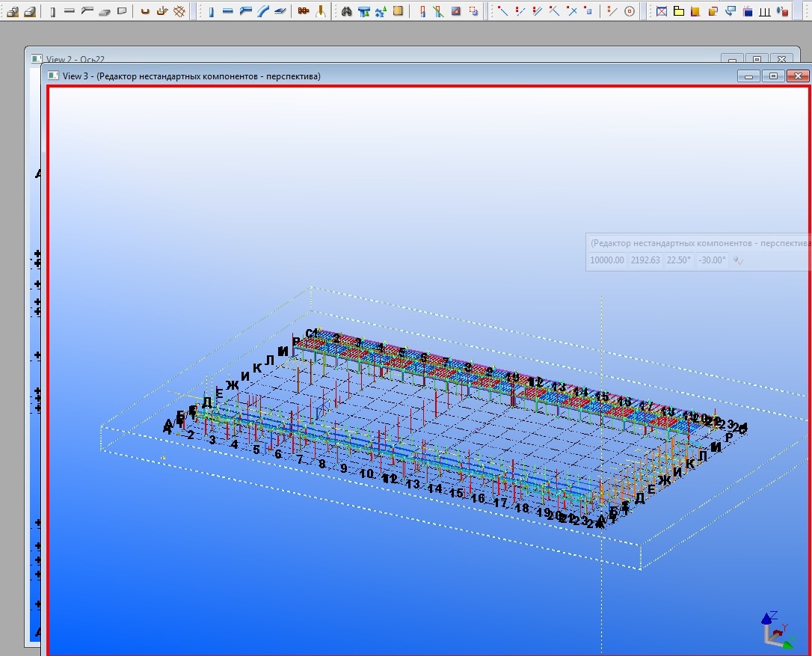812x656 pixels.
Task: Activate the weld tool icon
Action: 321,11
